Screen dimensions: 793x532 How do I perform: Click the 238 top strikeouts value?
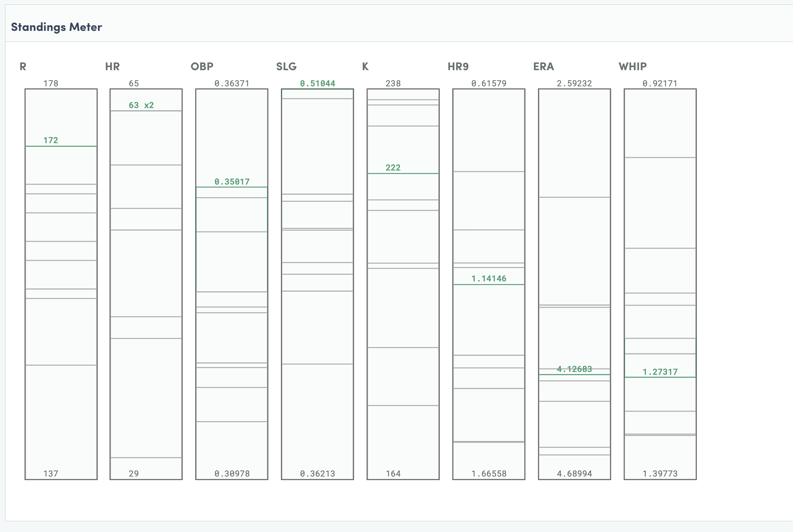pyautogui.click(x=393, y=84)
